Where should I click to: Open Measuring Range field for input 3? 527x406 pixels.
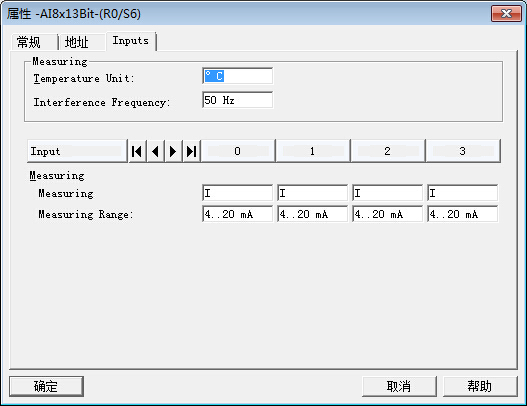462,214
